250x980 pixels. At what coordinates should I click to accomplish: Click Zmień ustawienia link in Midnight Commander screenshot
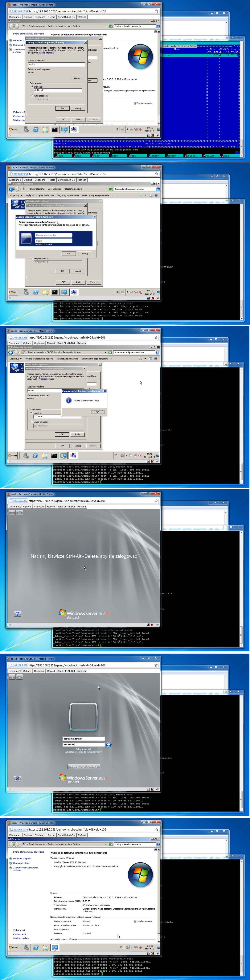(x=143, y=103)
